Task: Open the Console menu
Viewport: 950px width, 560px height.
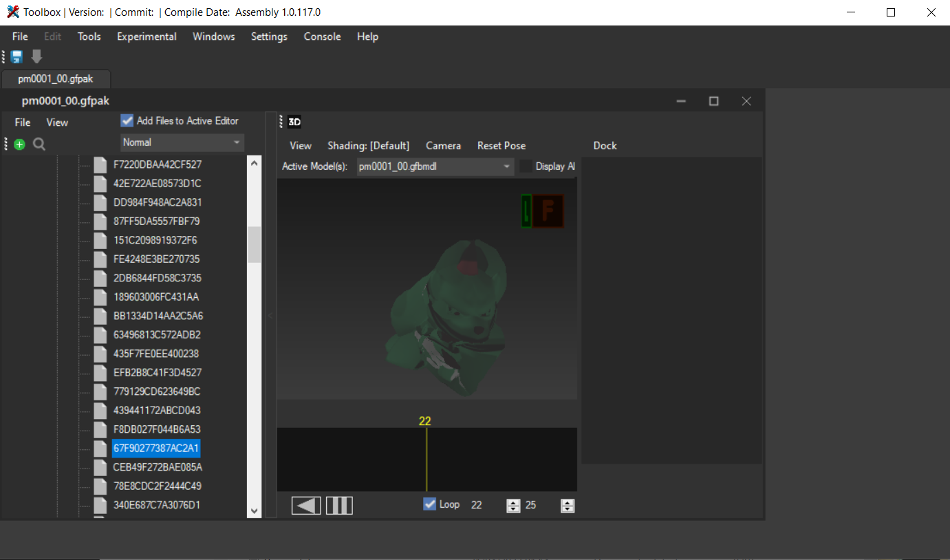Action: click(323, 36)
